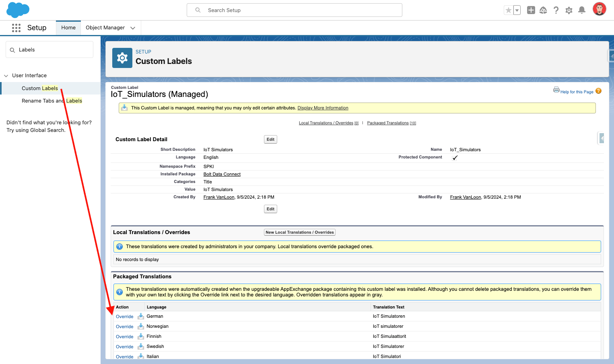Open the Object Manager tab
Screen dimensions: 614x364
tap(105, 28)
